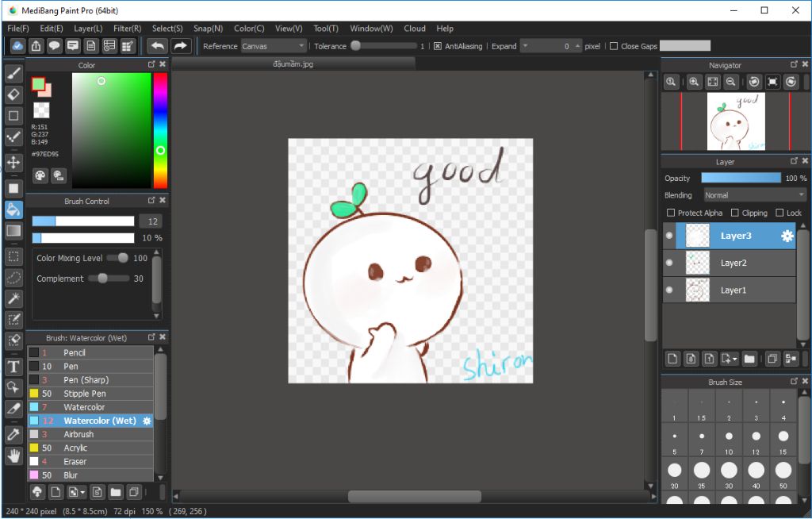Select the Airbrush brush
Image resolution: width=812 pixels, height=519 pixels.
tap(90, 435)
